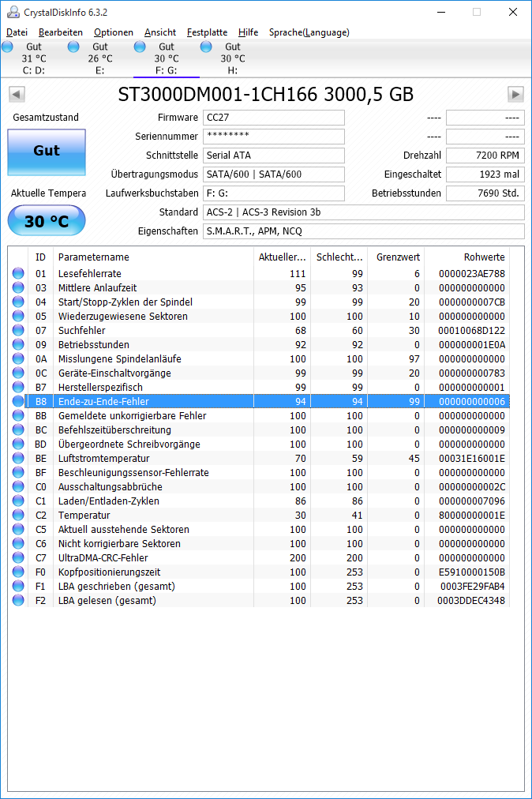Click status icon of Misslungene Spindelanläufe row
Image resolution: width=532 pixels, height=799 pixels.
coord(18,358)
